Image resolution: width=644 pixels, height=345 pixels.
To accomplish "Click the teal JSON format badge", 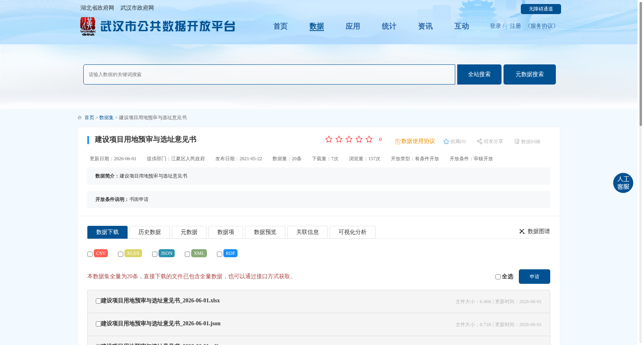I will [x=167, y=253].
